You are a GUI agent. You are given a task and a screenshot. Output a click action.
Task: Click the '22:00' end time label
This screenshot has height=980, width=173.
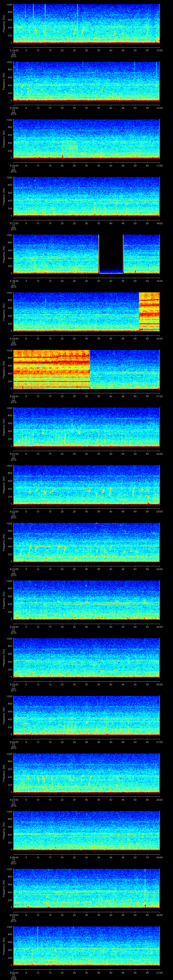coord(159,454)
